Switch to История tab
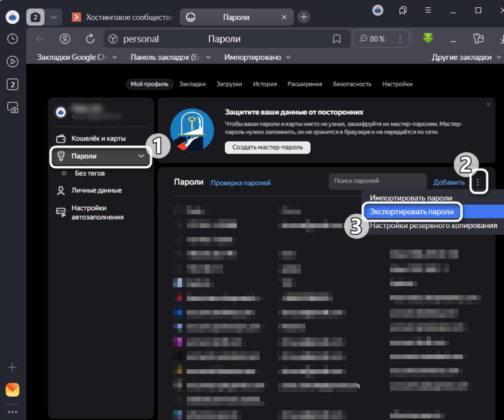Viewport: 504px width, 420px height. tap(265, 84)
